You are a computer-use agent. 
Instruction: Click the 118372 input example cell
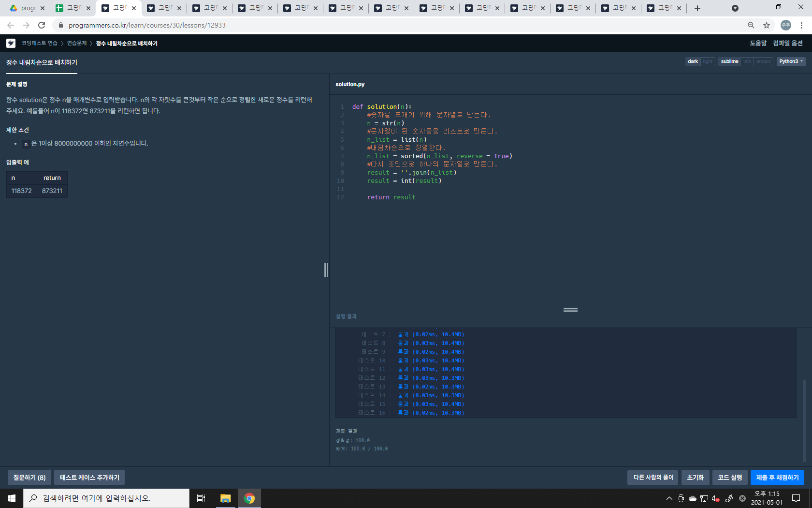(x=22, y=191)
